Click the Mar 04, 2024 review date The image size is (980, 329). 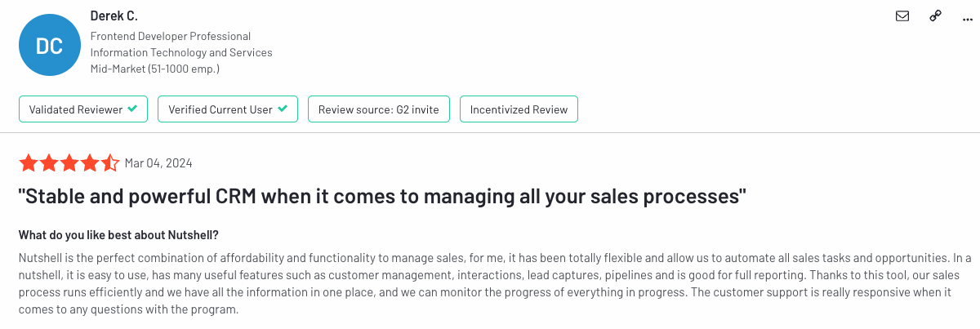point(158,163)
